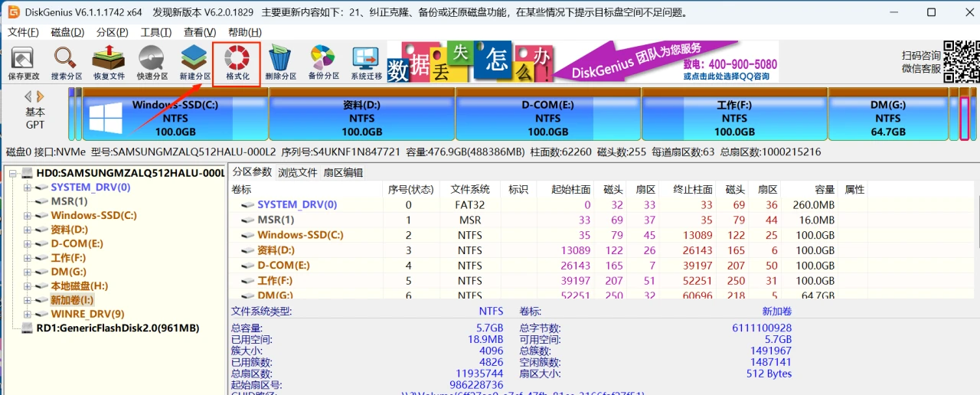Screen dimensions: 980x395
Task: Click the 数据丢失怎么办 banner advertisement
Action: (470, 61)
